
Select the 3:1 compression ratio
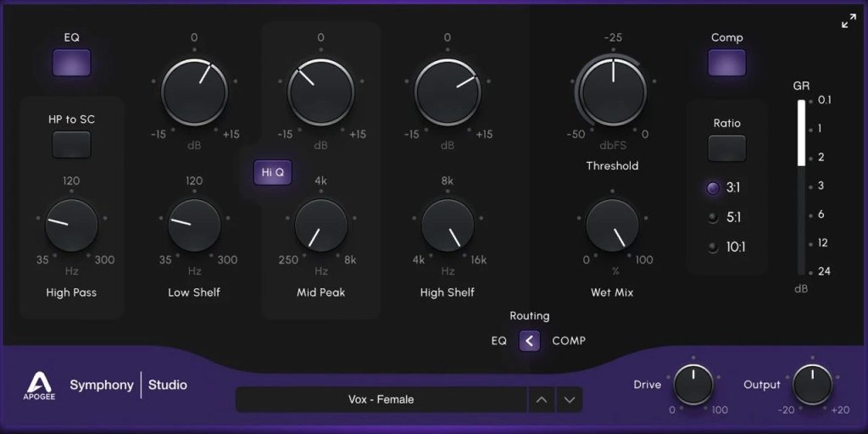tap(713, 188)
